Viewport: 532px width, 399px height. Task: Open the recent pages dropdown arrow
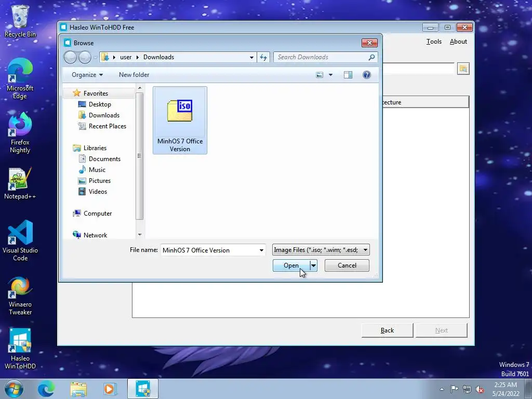[96, 57]
